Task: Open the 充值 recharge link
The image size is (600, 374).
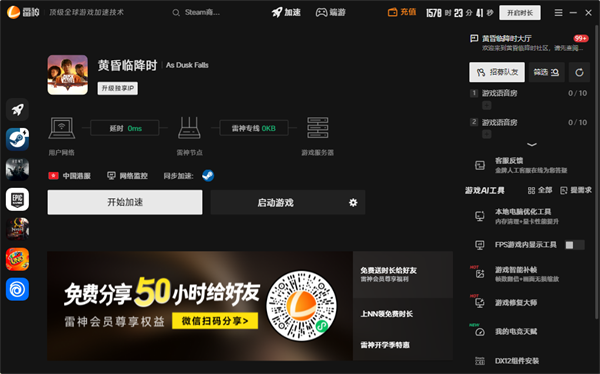Action: 402,12
